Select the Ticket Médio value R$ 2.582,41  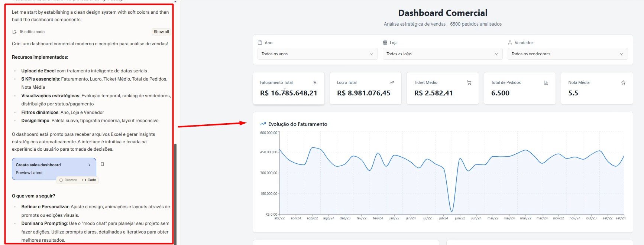point(434,93)
